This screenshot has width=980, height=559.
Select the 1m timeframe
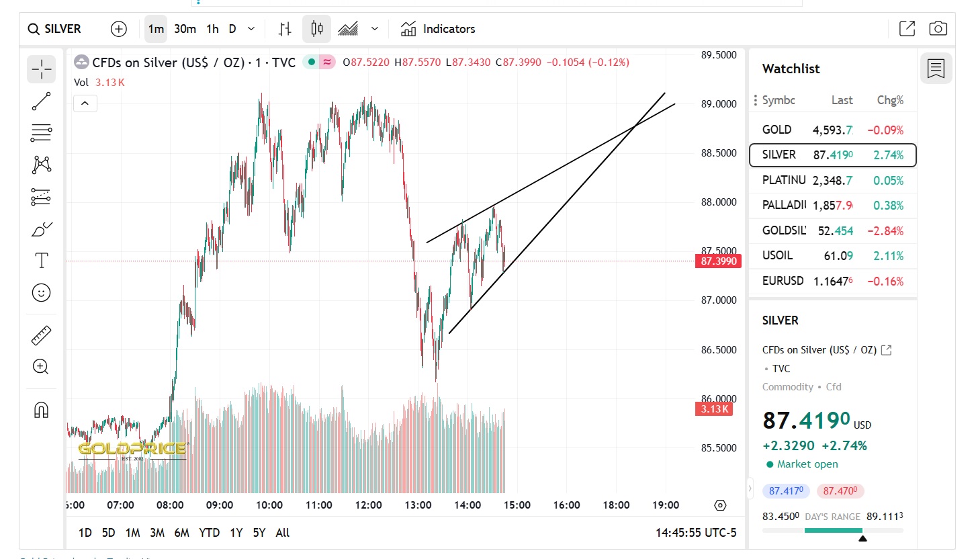coord(156,29)
